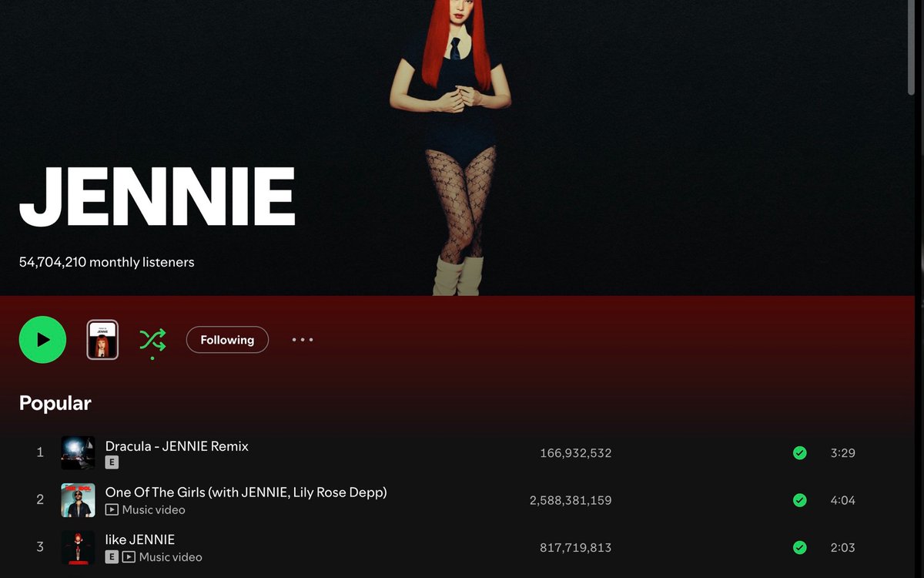The height and width of the screenshot is (578, 924).
Task: Toggle saved checkmark for Dracula - JENNIE Remix
Action: (800, 453)
